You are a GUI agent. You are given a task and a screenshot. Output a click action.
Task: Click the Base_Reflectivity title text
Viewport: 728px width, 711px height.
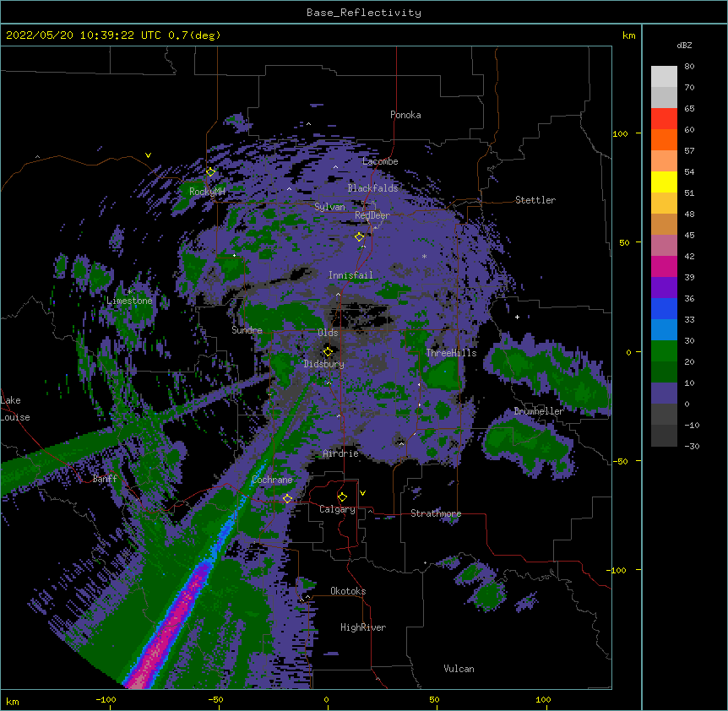pyautogui.click(x=364, y=13)
